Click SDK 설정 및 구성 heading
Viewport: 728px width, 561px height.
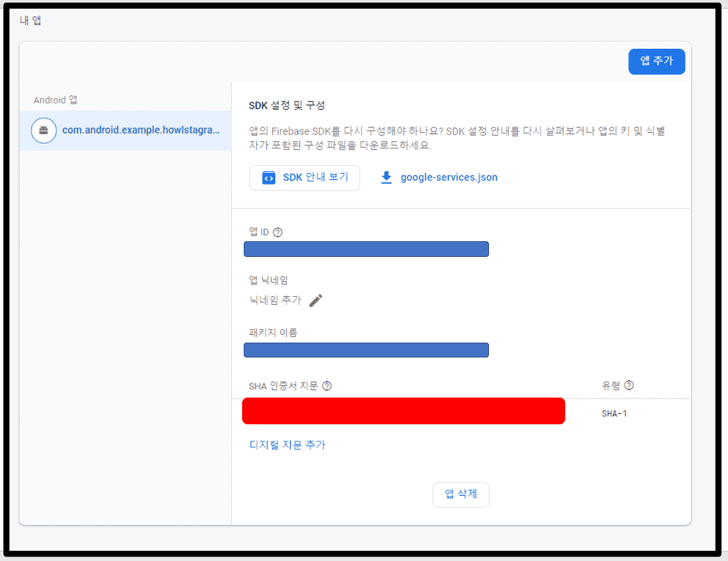coord(287,106)
